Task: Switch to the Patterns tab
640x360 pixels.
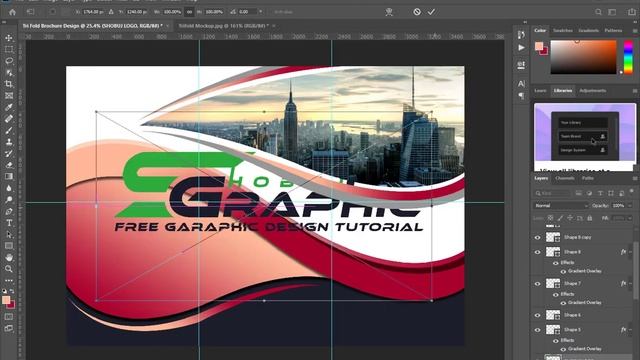Action: point(613,31)
